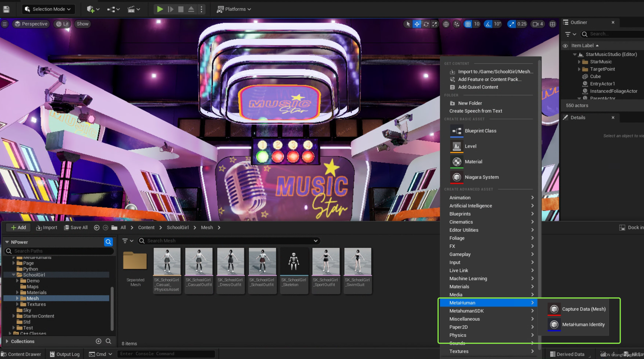Click the Save All button
Screen dimensions: 644x359
(75, 227)
